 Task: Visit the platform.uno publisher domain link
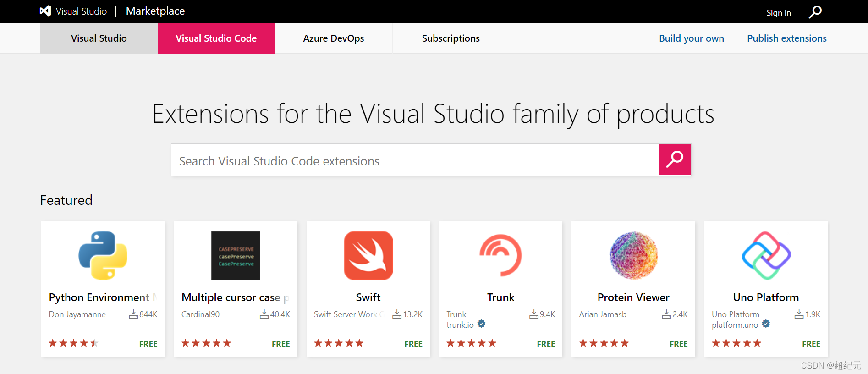735,325
